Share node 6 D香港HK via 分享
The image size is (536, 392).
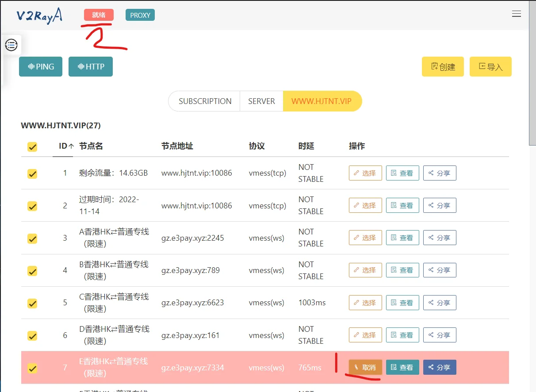click(440, 335)
